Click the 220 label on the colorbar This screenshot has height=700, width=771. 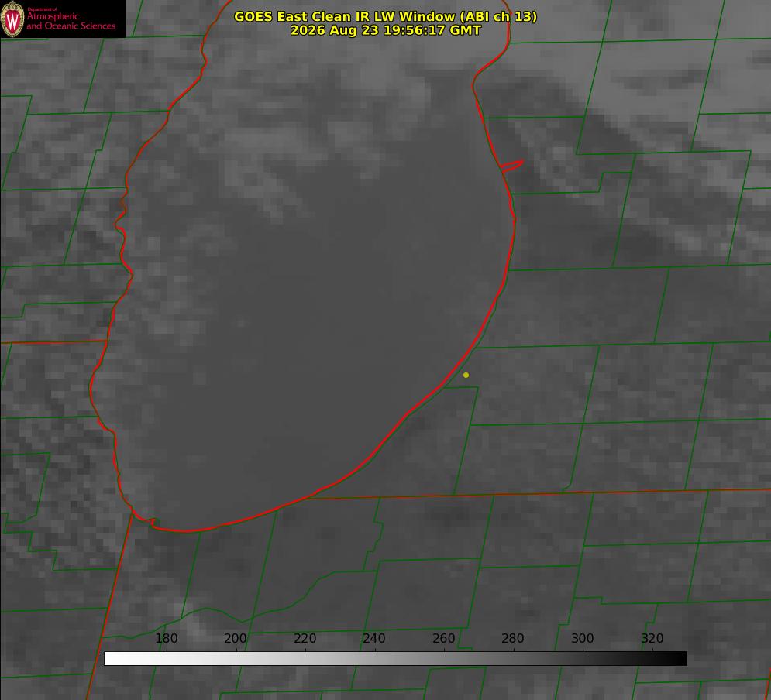[x=305, y=638]
